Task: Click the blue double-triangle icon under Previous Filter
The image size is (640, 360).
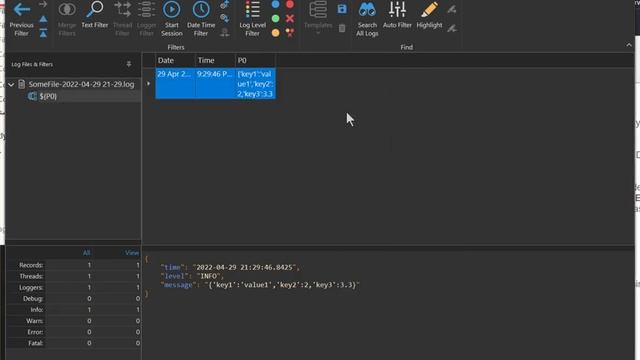Action: 43,33
